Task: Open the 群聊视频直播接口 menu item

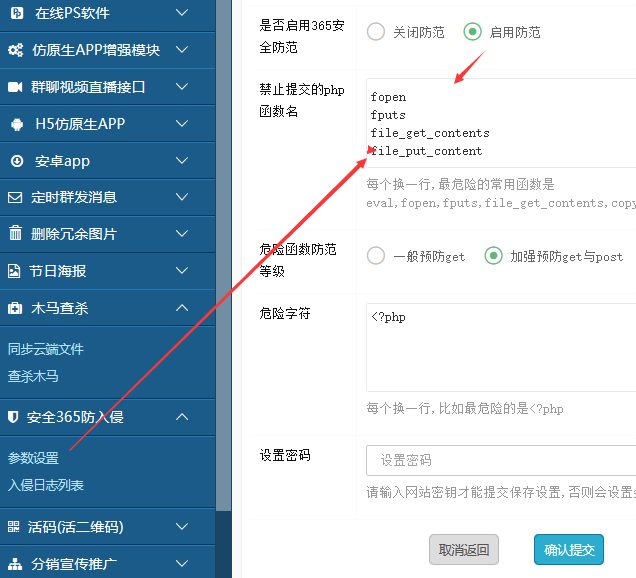Action: (x=107, y=87)
